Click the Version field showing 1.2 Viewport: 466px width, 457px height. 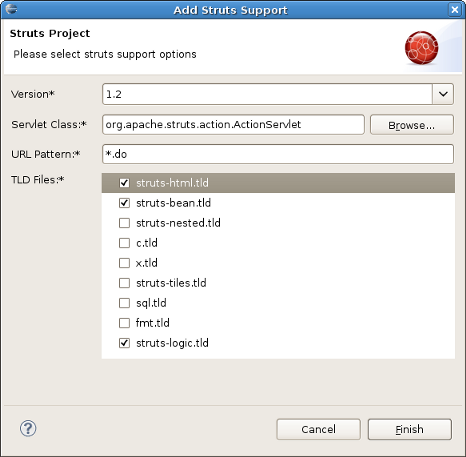[267, 94]
